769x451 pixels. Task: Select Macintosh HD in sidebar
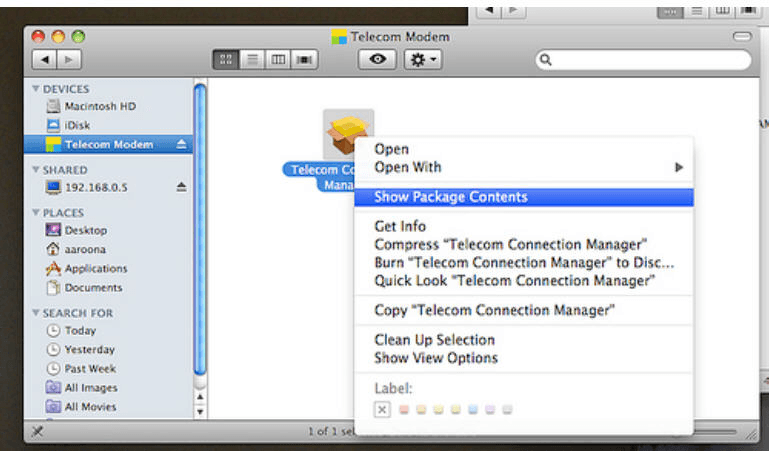[100, 106]
